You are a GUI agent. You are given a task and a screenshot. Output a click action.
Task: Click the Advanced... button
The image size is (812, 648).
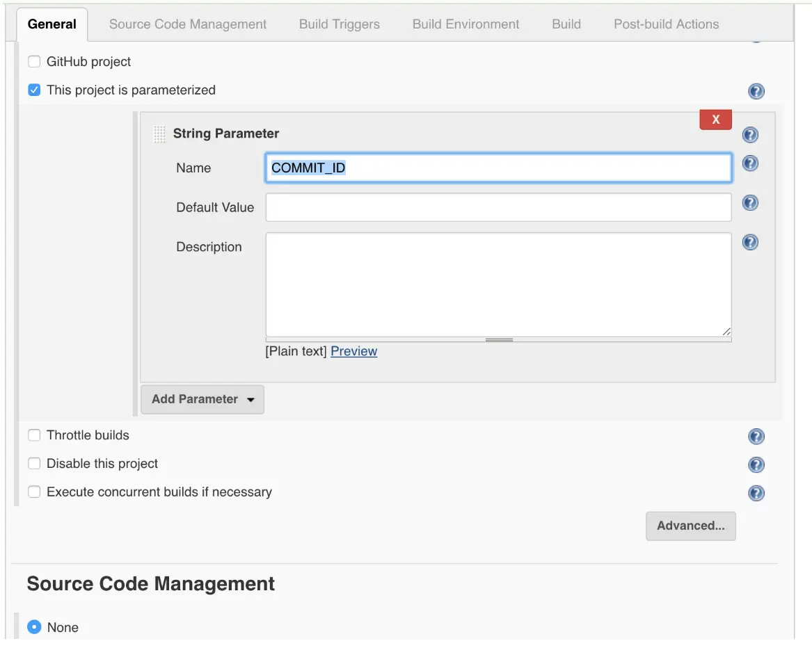click(x=690, y=526)
